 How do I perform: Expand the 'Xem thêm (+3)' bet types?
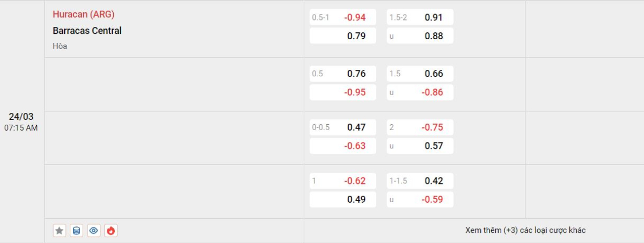525,230
